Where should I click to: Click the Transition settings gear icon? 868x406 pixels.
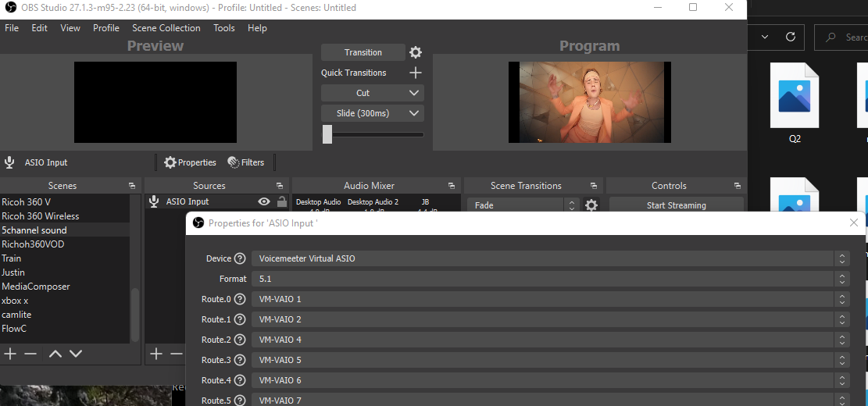coord(416,52)
